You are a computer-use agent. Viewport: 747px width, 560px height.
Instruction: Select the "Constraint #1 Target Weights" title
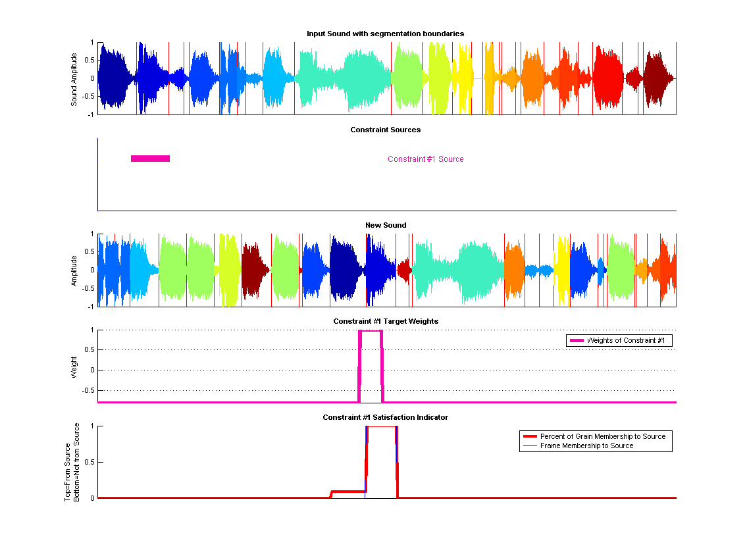coord(386,321)
